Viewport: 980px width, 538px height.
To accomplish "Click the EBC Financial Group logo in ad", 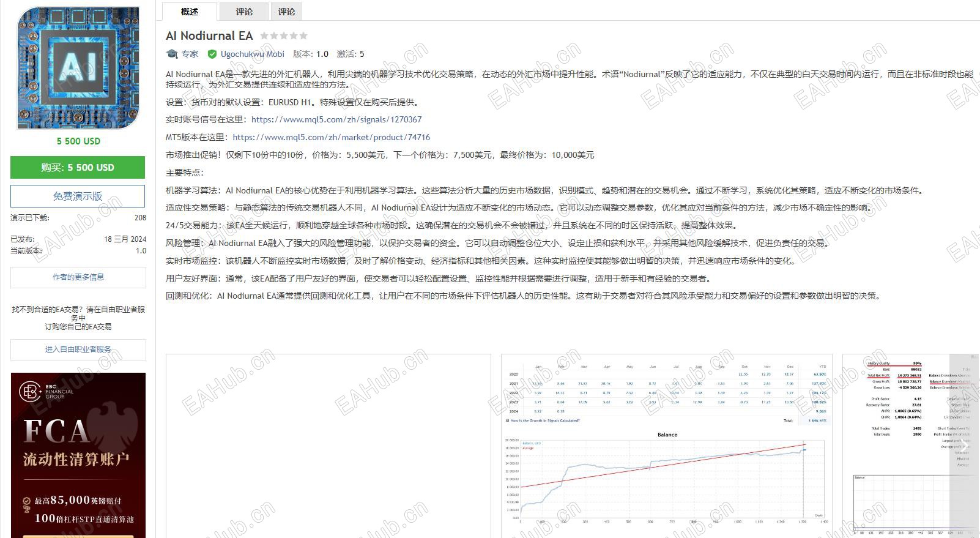I will click(46, 392).
